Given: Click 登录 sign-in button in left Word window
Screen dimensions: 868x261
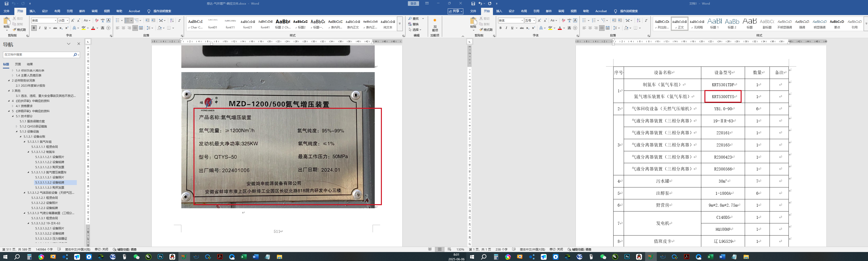Looking at the screenshot, I should (413, 3).
